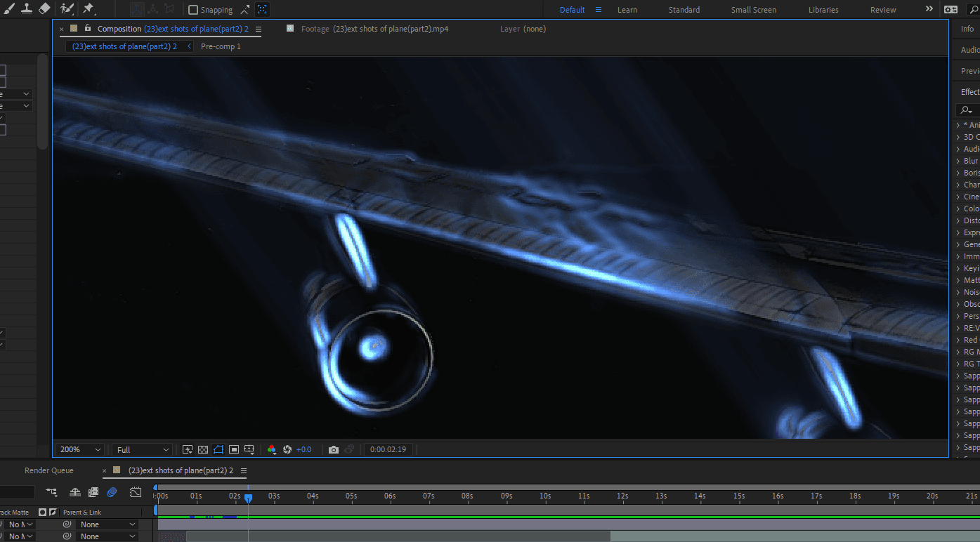Open the Info panel
This screenshot has height=542, width=980.
[x=967, y=29]
